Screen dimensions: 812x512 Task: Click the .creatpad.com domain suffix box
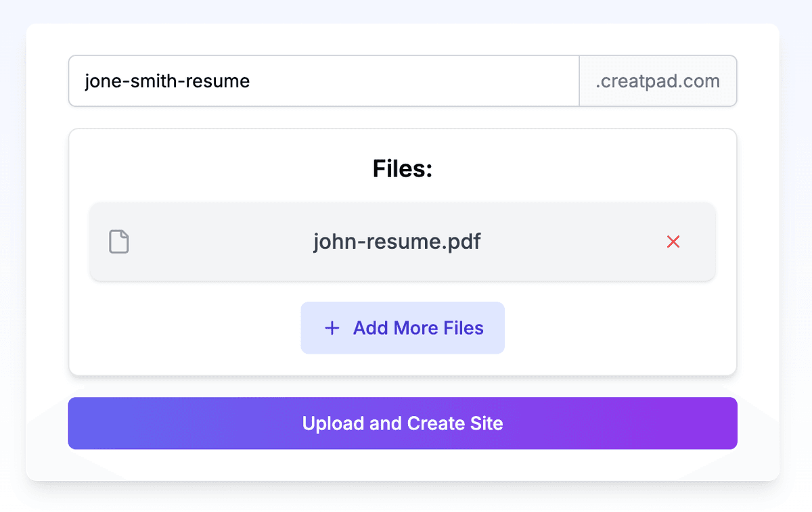point(658,80)
